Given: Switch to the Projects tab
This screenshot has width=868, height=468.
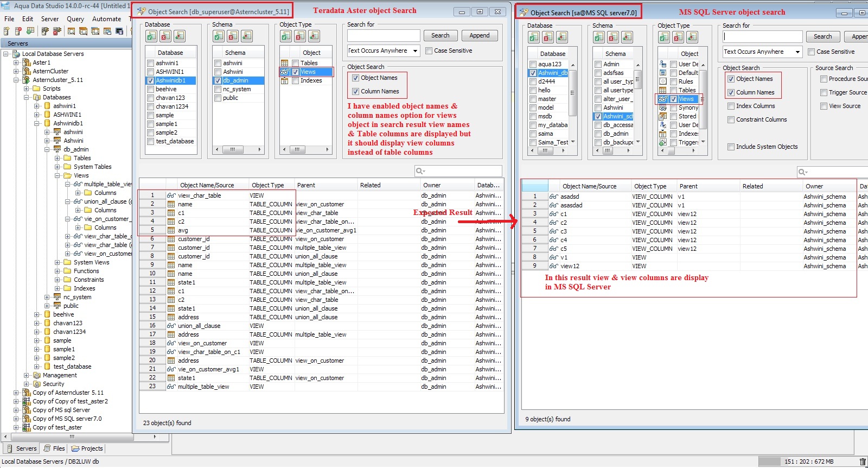Looking at the screenshot, I should 87,448.
